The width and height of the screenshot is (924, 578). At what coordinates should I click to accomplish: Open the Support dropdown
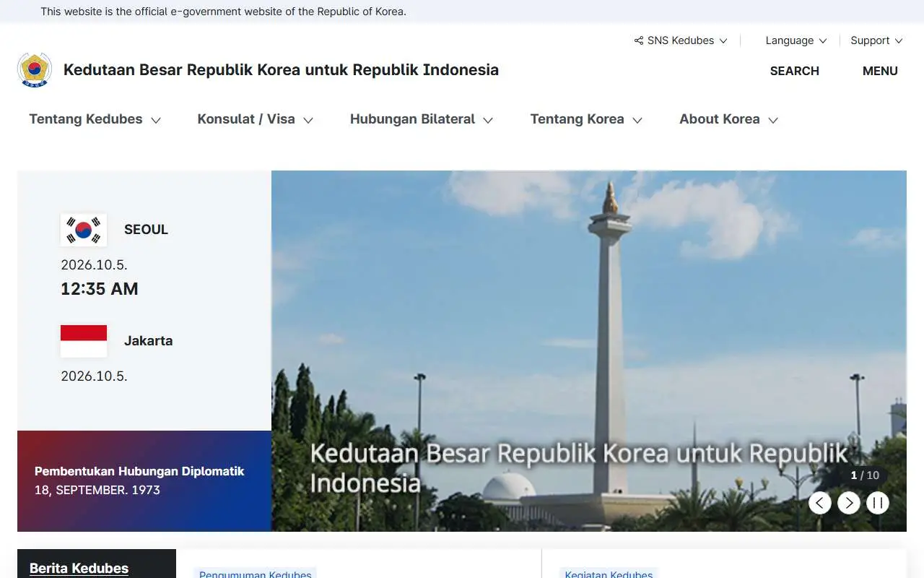click(x=876, y=40)
